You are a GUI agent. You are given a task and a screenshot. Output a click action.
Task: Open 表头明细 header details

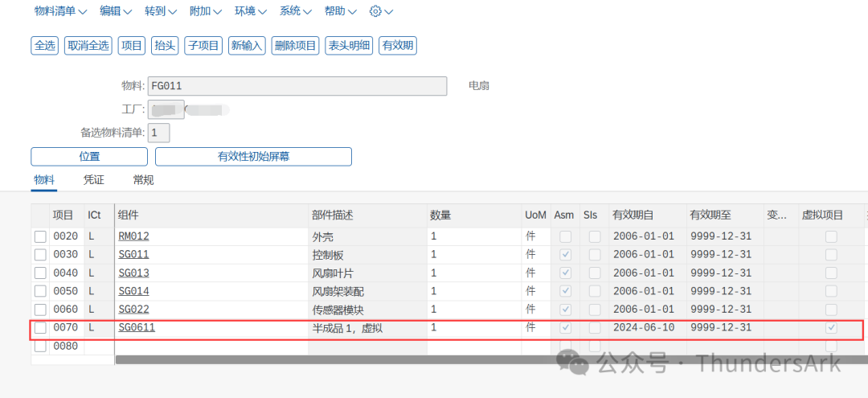[349, 46]
